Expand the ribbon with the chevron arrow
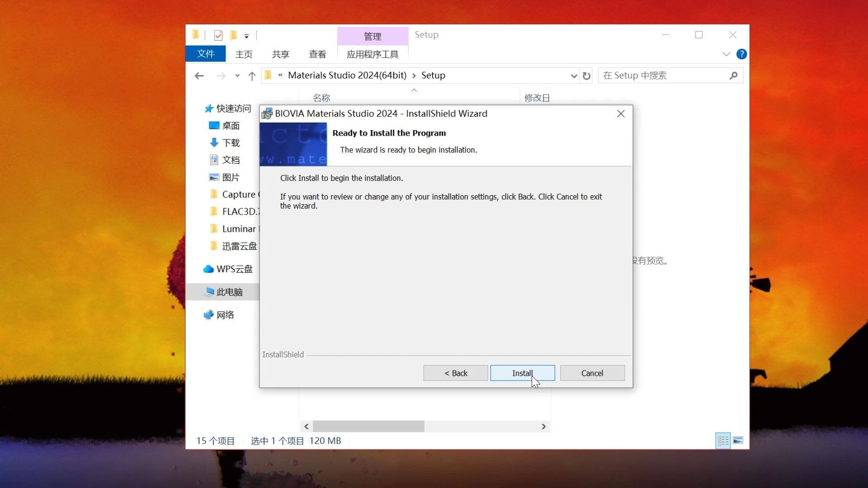The width and height of the screenshot is (868, 488). 726,54
